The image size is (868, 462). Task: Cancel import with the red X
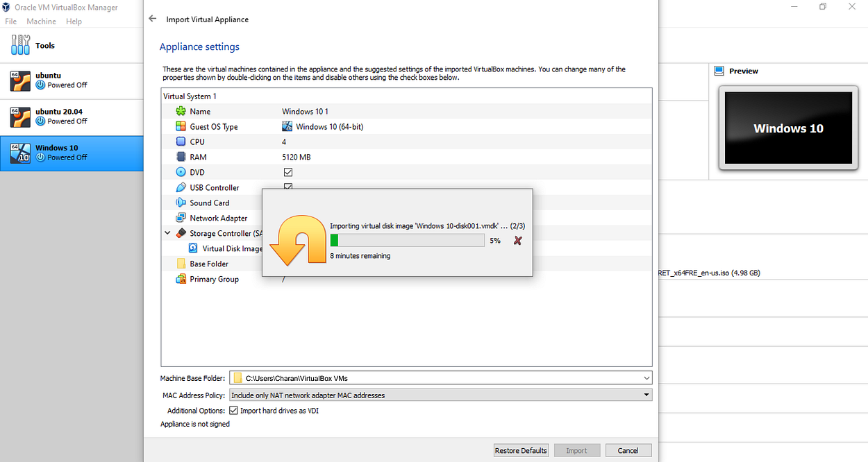pyautogui.click(x=517, y=241)
